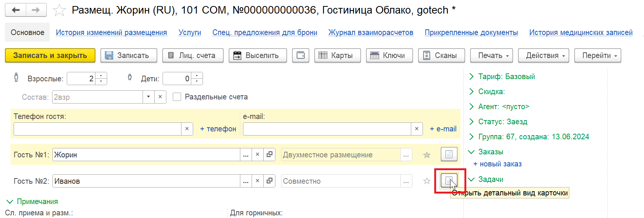The height and width of the screenshot is (218, 644).
Task: Add form to favorites with star icon
Action: [59, 10]
